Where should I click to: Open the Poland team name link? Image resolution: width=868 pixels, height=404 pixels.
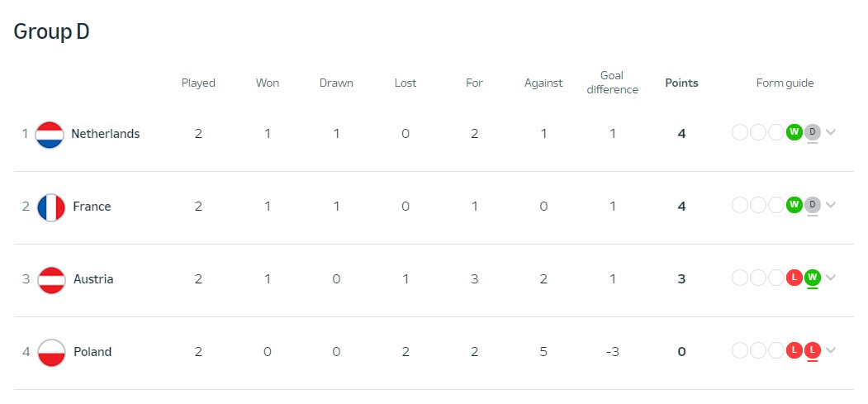pos(92,351)
